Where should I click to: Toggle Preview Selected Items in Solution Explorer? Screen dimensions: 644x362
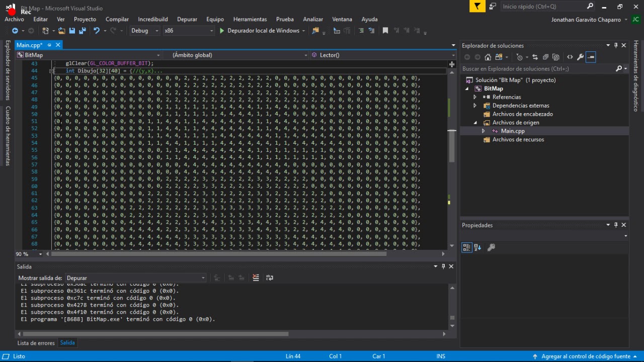point(591,57)
